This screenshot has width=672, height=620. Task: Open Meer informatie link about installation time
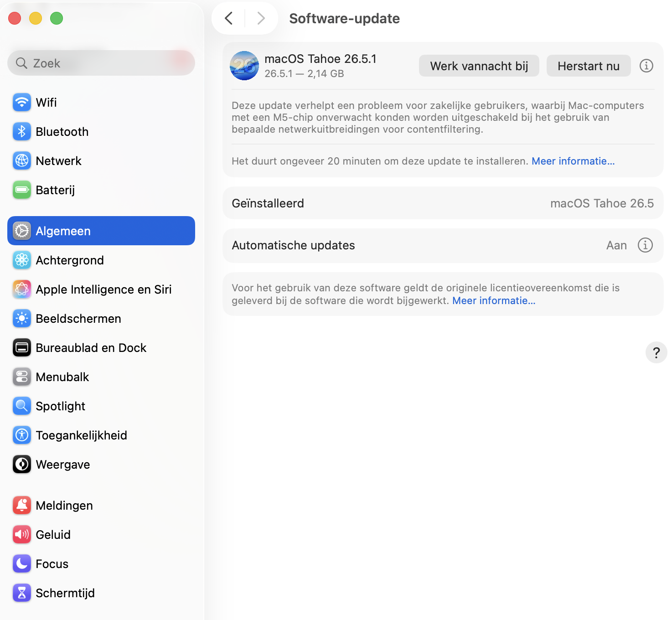[573, 161]
